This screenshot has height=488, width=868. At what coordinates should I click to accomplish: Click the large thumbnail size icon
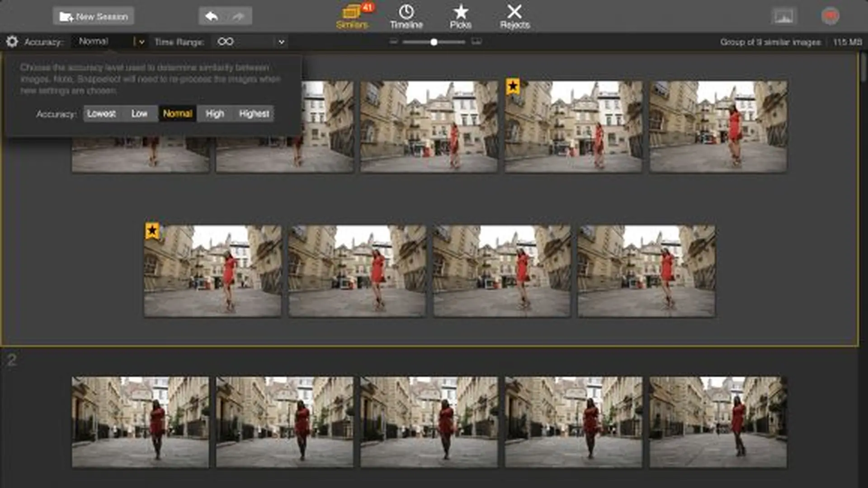coord(476,42)
